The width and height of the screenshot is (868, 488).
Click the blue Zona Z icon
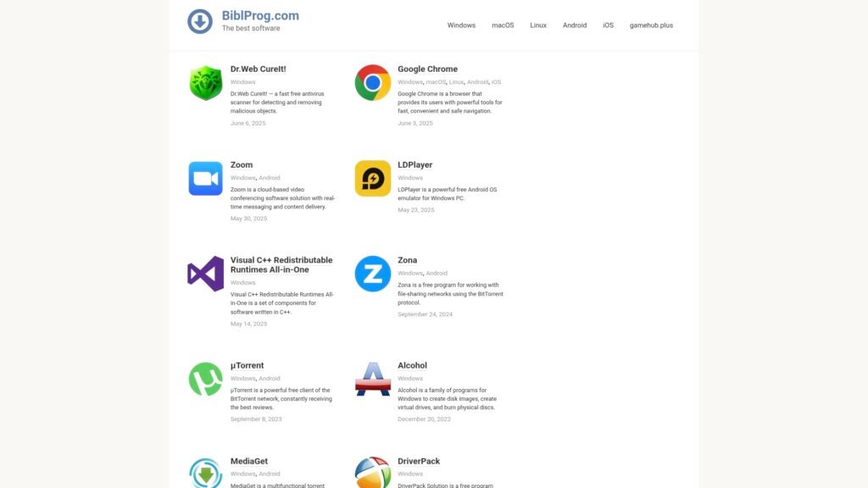click(373, 274)
